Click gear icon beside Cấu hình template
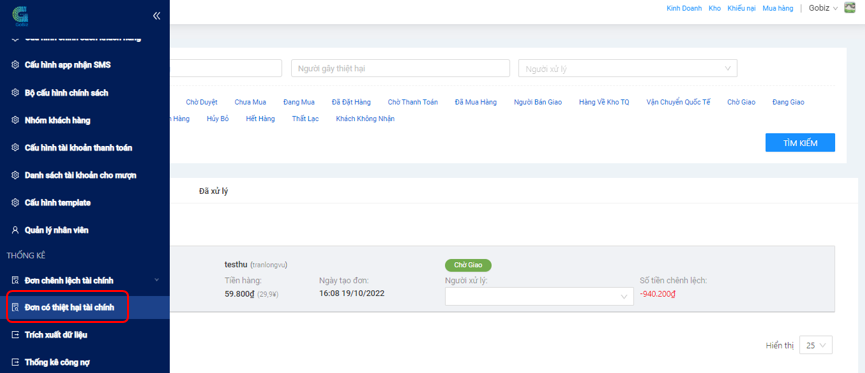The width and height of the screenshot is (865, 373). click(15, 203)
